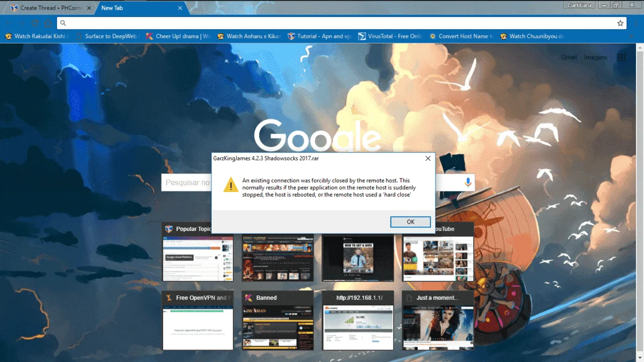644x362 pixels.
Task: Open the Watch Aoharu x Kikan bookmark
Action: pyautogui.click(x=249, y=36)
